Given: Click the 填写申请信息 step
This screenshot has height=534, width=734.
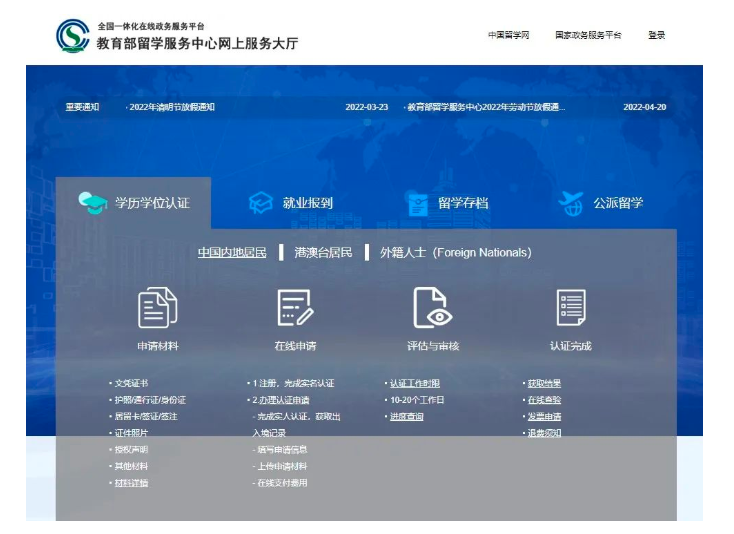Looking at the screenshot, I should [282, 450].
